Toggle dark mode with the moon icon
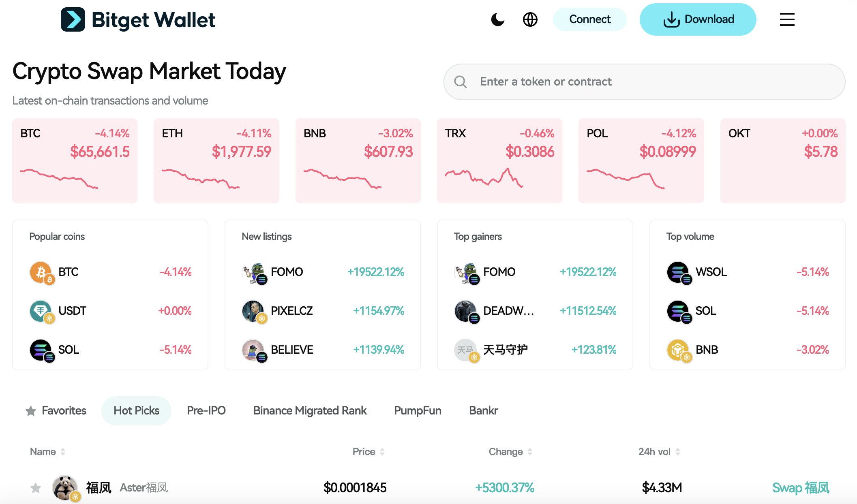857x504 pixels. pos(498,19)
